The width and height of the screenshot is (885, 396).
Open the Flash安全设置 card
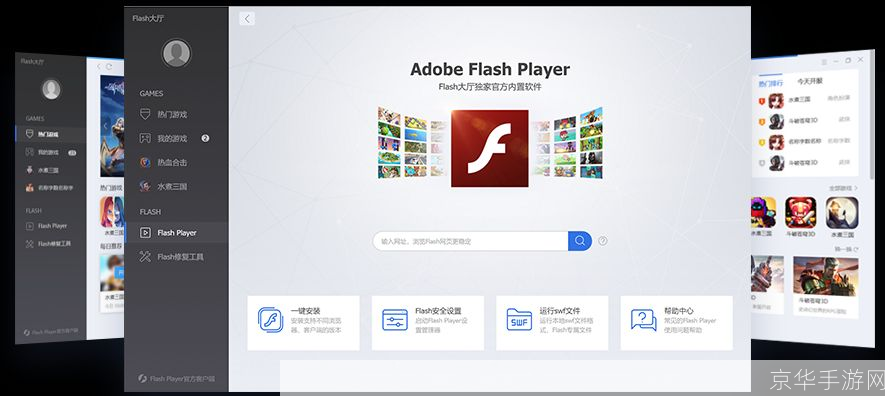tap(428, 323)
